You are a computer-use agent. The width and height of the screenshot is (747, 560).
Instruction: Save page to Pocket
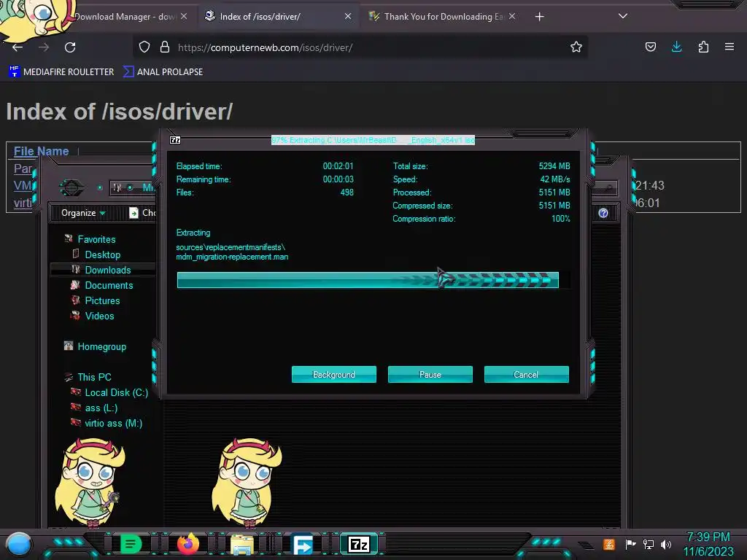(x=650, y=47)
